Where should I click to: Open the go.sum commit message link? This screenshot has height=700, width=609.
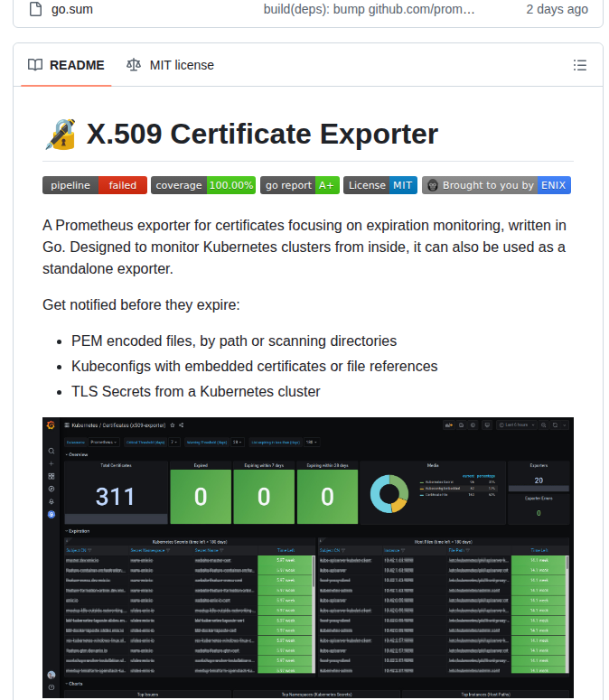click(x=369, y=9)
